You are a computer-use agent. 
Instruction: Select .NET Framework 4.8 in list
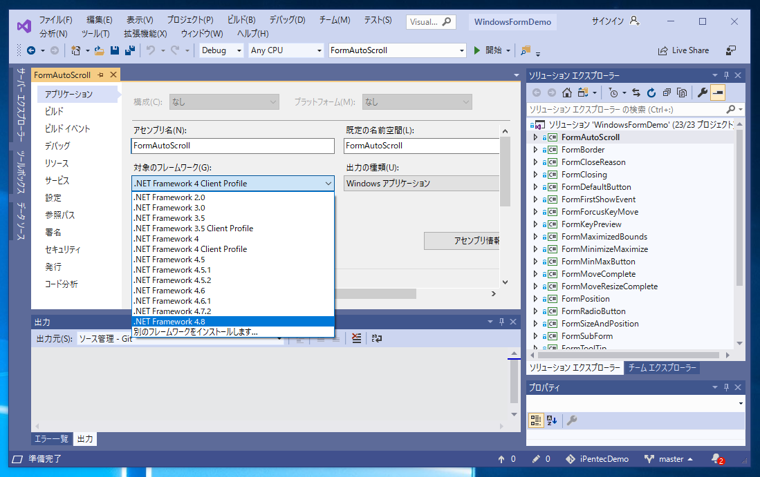click(x=233, y=322)
